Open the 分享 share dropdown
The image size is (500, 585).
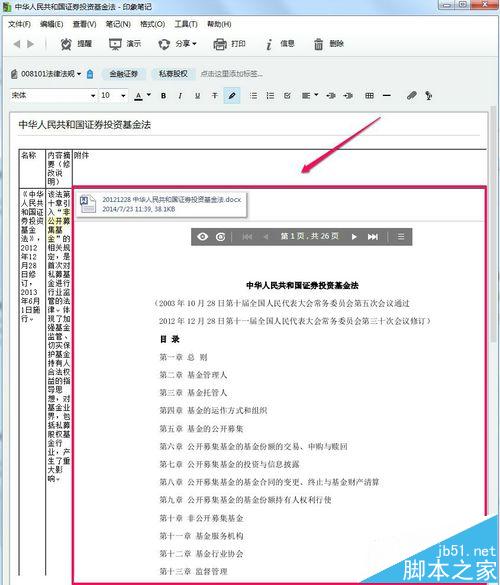(177, 44)
